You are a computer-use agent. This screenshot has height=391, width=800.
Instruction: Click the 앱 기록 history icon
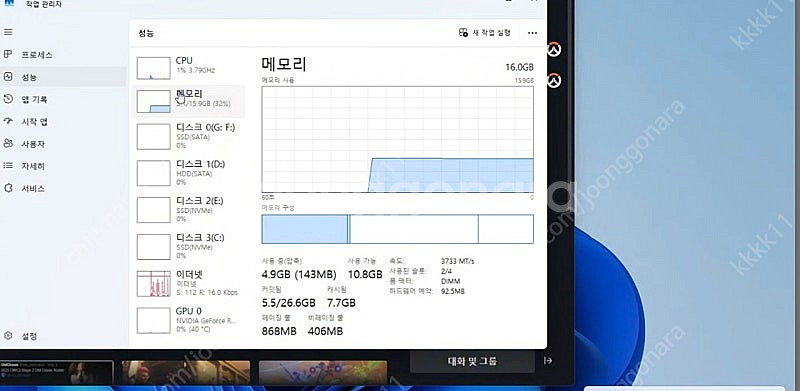tap(8, 99)
